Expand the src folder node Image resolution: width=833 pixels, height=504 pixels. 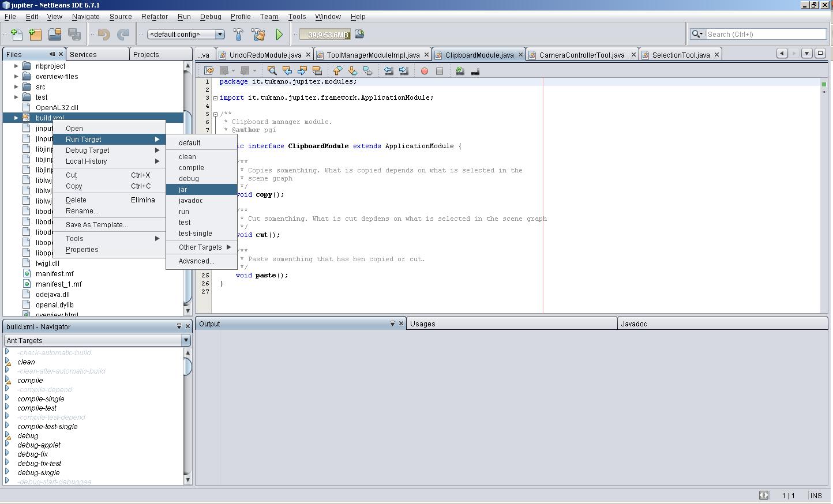(x=16, y=86)
